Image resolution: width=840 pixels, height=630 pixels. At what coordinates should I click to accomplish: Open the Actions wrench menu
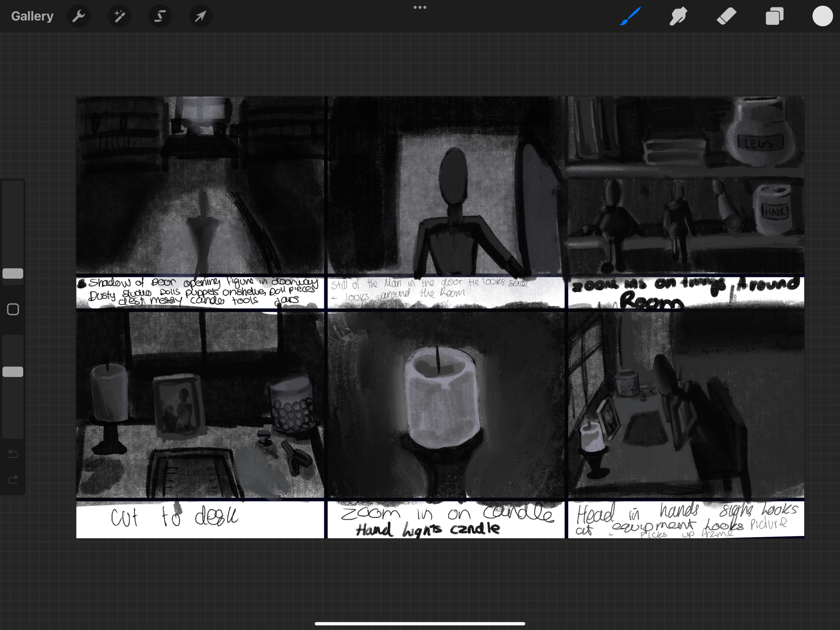pyautogui.click(x=78, y=16)
